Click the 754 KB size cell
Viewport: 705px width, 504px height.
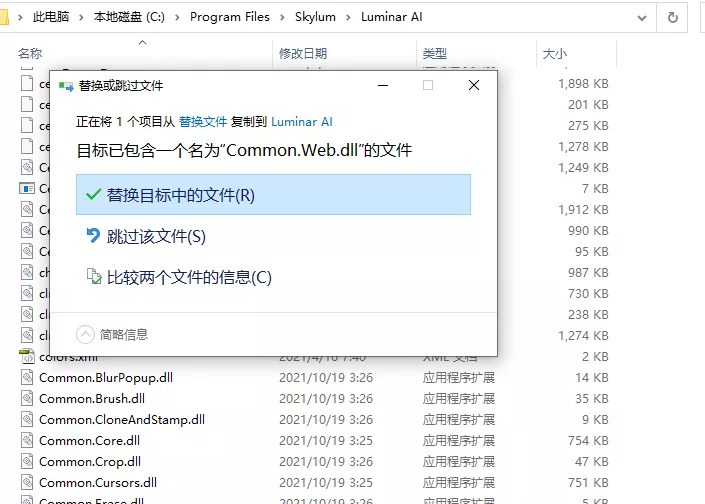[x=588, y=441]
